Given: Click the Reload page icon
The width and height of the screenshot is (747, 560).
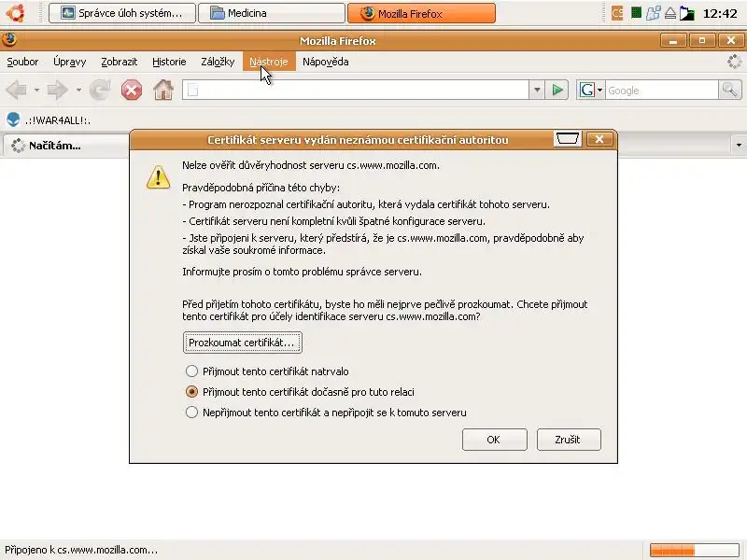Looking at the screenshot, I should (100, 90).
